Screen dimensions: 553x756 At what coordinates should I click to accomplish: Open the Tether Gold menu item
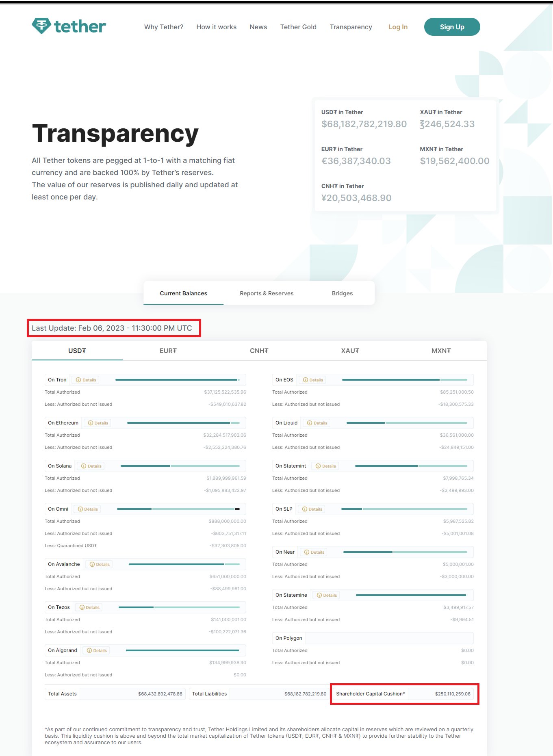(298, 27)
